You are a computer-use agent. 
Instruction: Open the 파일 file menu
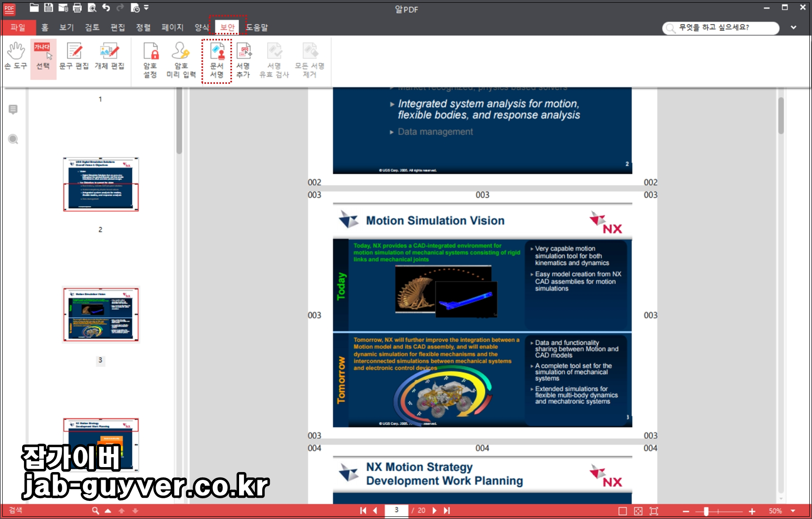[x=18, y=28]
